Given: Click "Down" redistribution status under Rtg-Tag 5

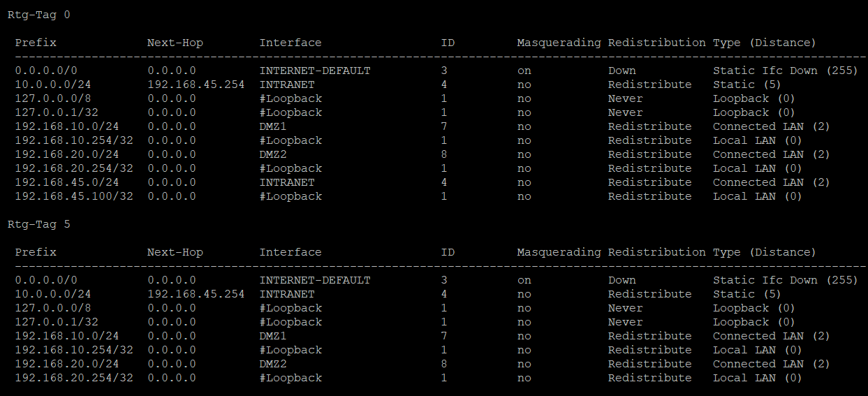Looking at the screenshot, I should 621,280.
